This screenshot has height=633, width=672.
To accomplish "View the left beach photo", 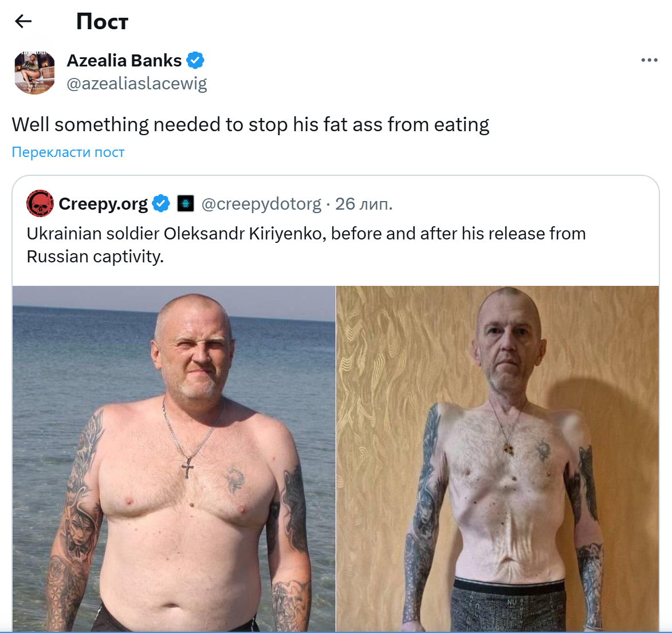I will [174, 459].
